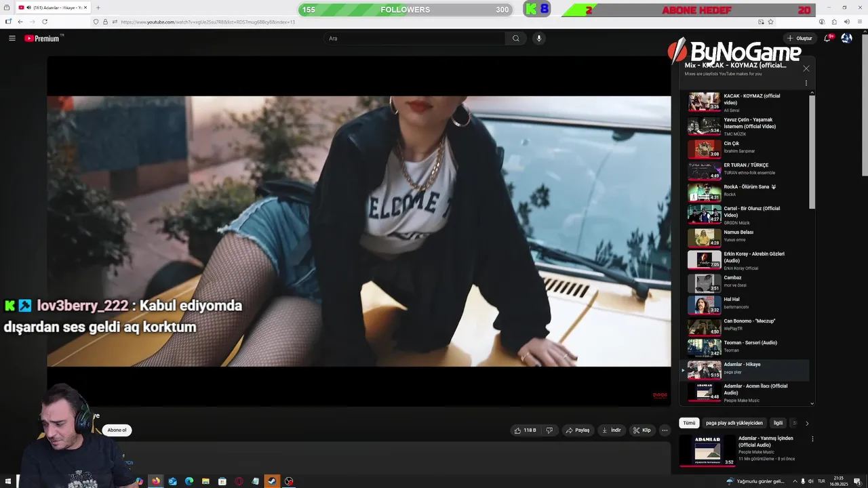The height and width of the screenshot is (488, 868).
Task: Download the video with 'İndir'
Action: 611,430
